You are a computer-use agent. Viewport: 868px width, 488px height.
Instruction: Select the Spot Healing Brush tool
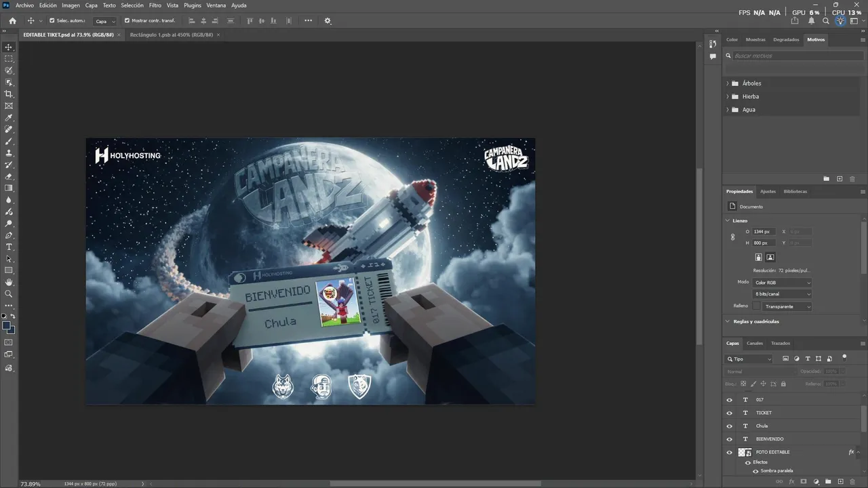[9, 129]
